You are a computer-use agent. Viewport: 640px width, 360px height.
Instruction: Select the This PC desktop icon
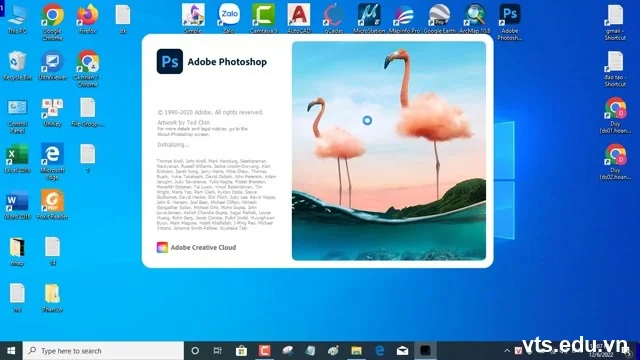17,19
